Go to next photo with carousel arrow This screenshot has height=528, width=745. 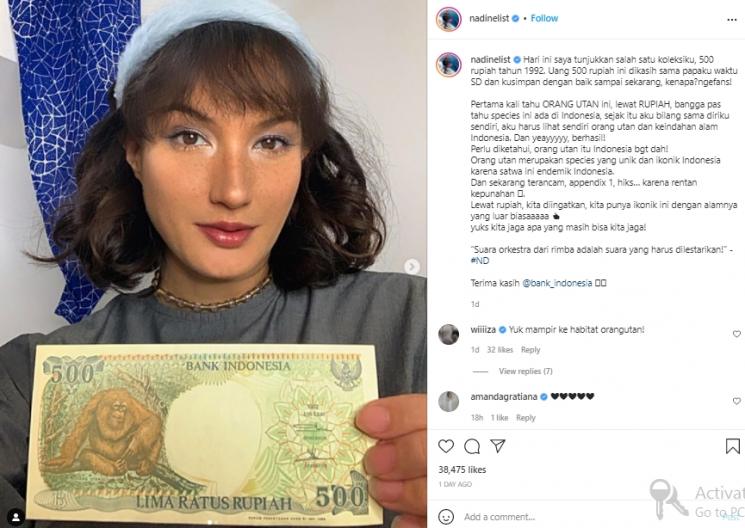click(412, 267)
